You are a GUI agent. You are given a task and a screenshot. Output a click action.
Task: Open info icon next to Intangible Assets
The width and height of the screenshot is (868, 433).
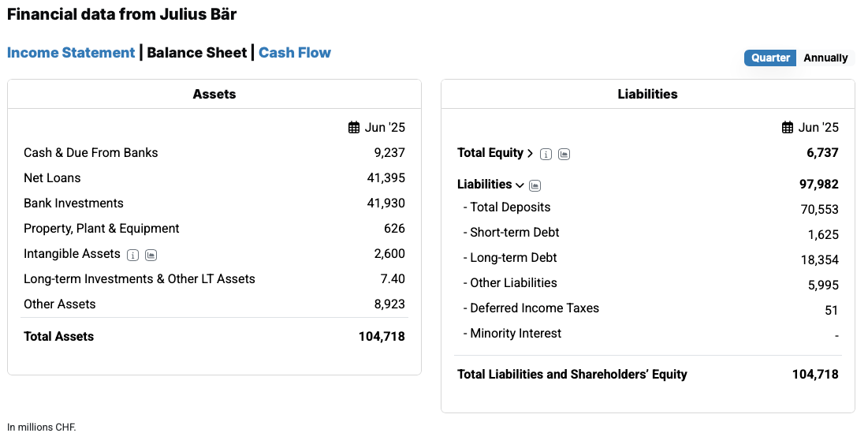132,255
